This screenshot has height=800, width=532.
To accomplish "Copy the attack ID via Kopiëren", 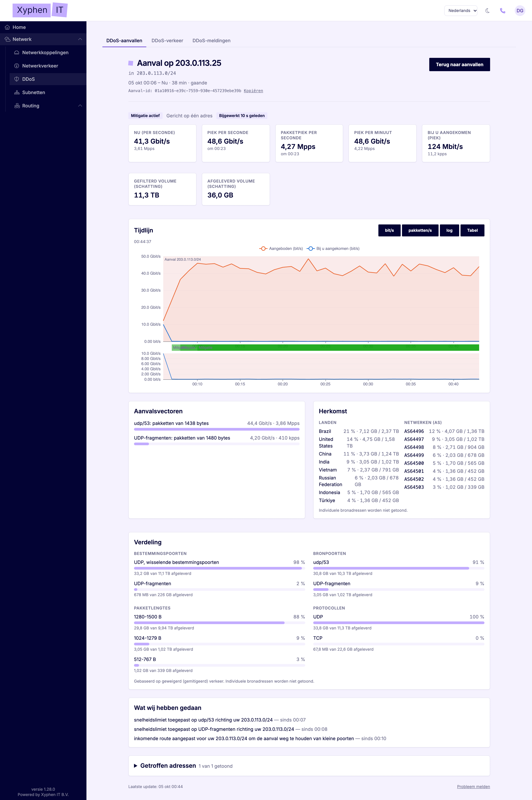I will [x=253, y=91].
